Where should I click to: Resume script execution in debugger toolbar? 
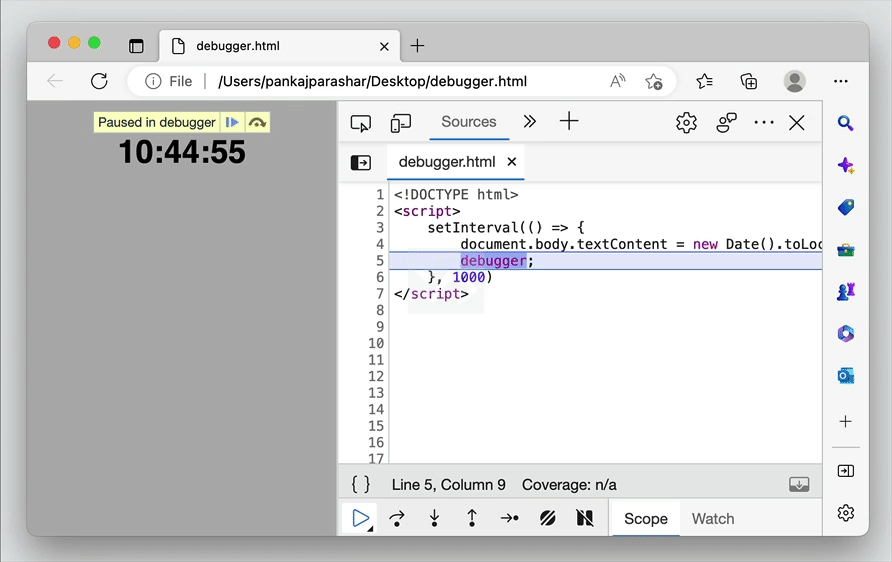point(360,518)
